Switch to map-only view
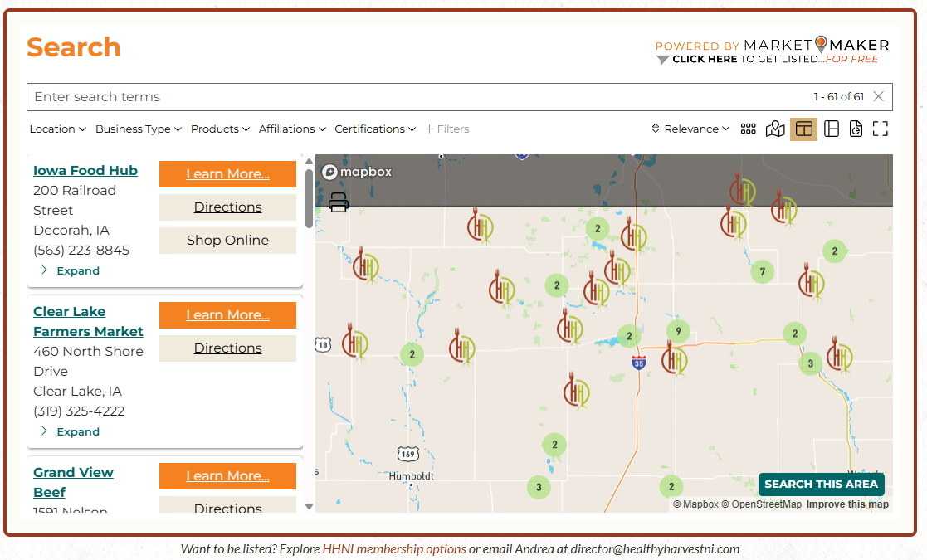Screen dimensions: 927x560 775,129
